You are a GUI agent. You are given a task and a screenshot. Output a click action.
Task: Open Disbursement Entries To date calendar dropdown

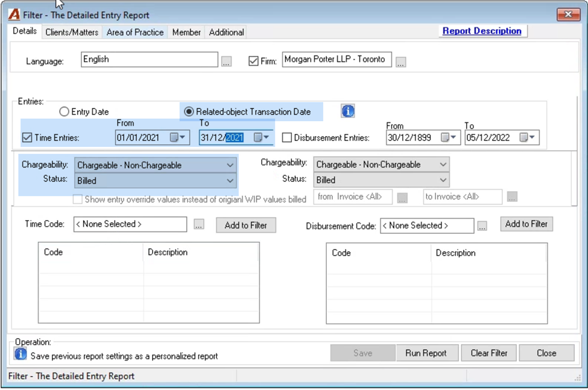pyautogui.click(x=528, y=137)
